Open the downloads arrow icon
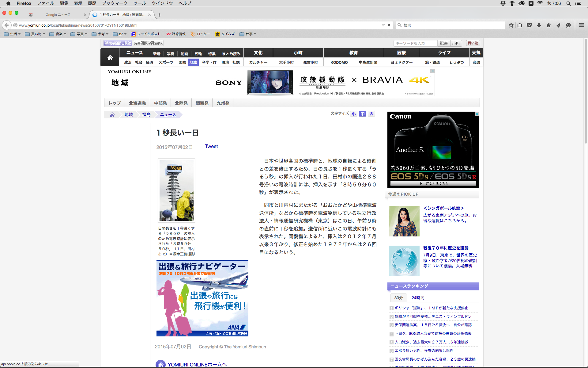 click(539, 25)
